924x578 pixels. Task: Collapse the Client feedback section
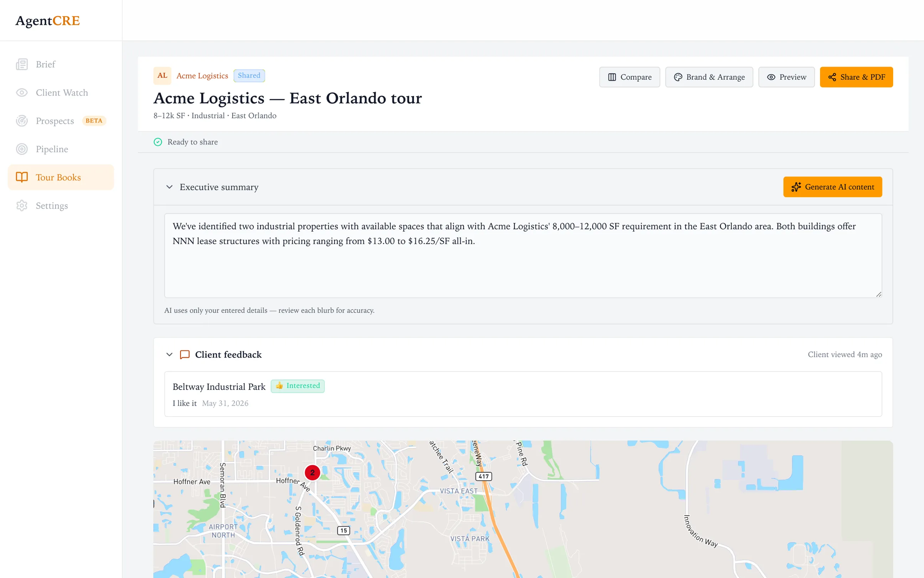pyautogui.click(x=169, y=355)
